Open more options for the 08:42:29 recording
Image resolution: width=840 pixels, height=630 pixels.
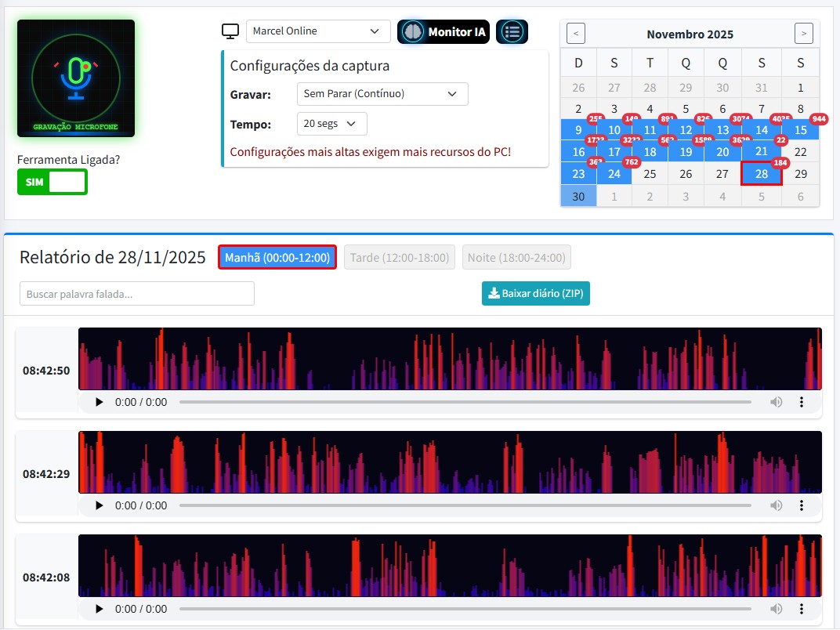pyautogui.click(x=801, y=505)
